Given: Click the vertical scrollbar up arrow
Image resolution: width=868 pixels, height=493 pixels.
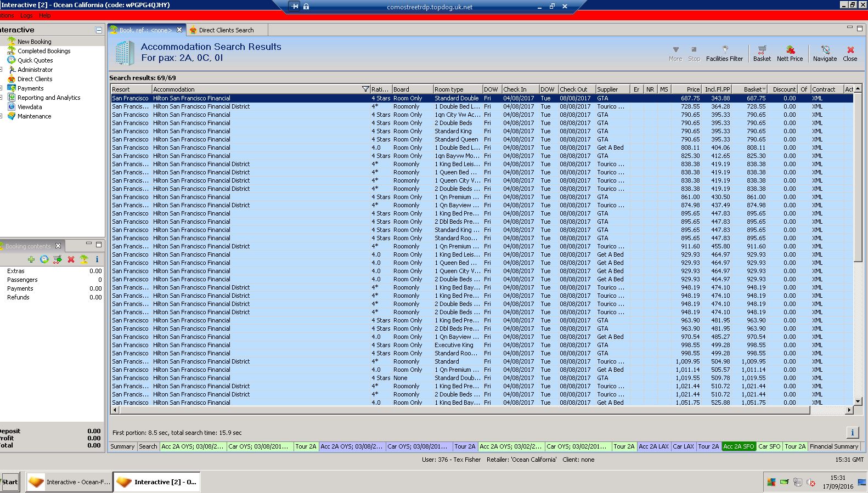Looking at the screenshot, I should tap(858, 89).
